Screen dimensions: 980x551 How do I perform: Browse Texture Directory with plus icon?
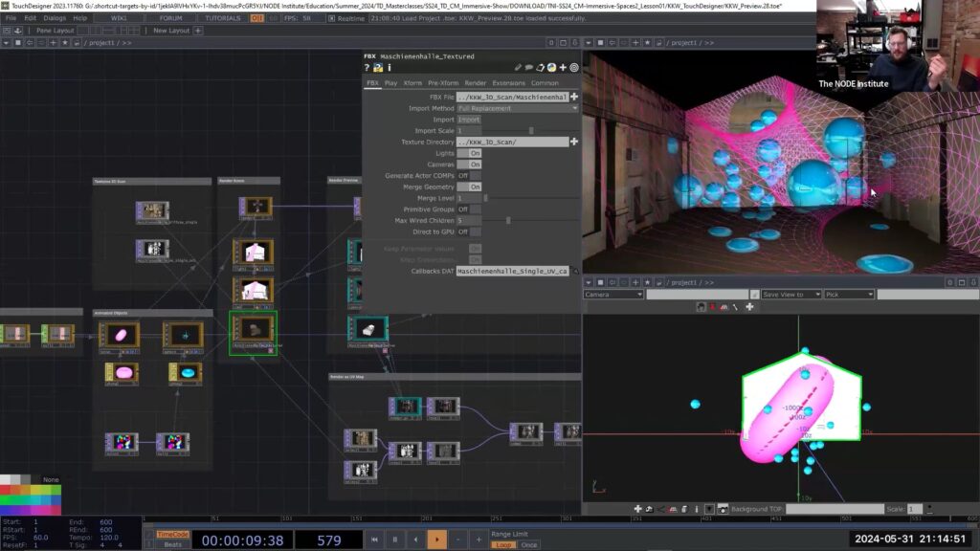point(574,142)
